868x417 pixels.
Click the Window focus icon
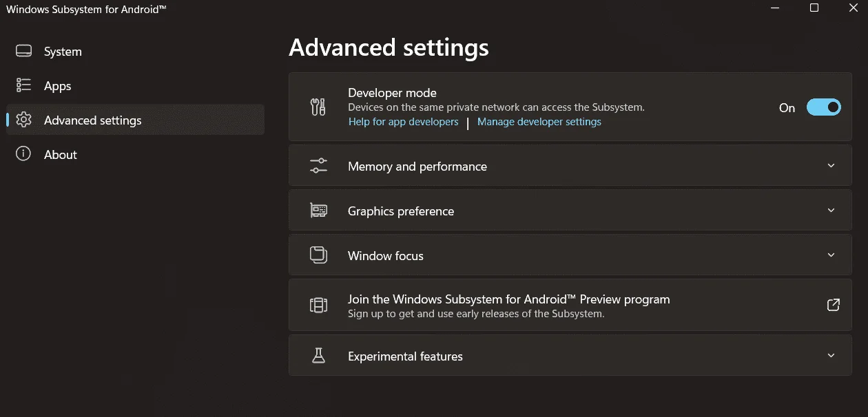pyautogui.click(x=318, y=255)
